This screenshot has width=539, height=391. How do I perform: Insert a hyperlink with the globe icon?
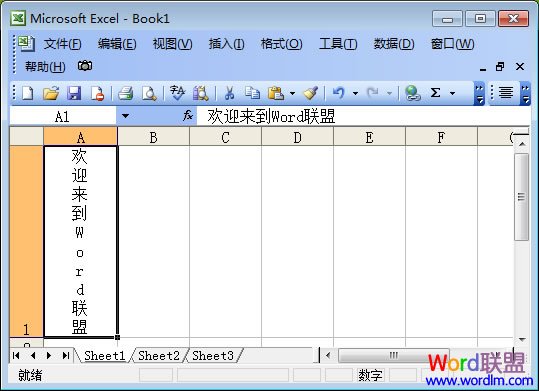tap(412, 93)
